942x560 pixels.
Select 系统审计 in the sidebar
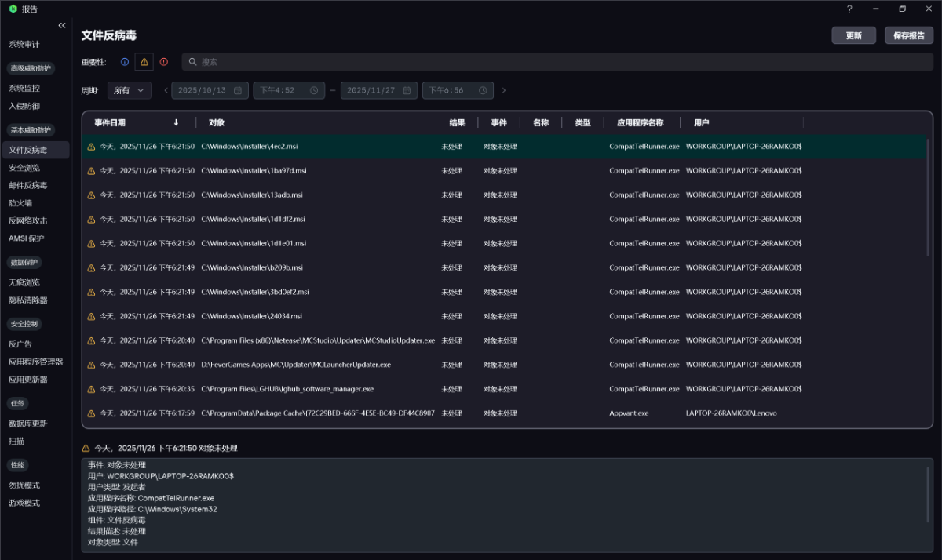coord(24,45)
